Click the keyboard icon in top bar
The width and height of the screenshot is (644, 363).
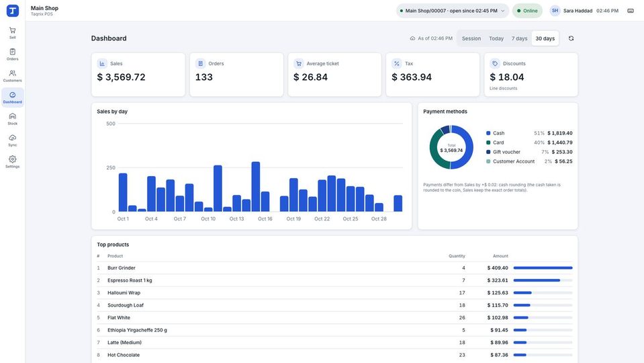click(631, 11)
